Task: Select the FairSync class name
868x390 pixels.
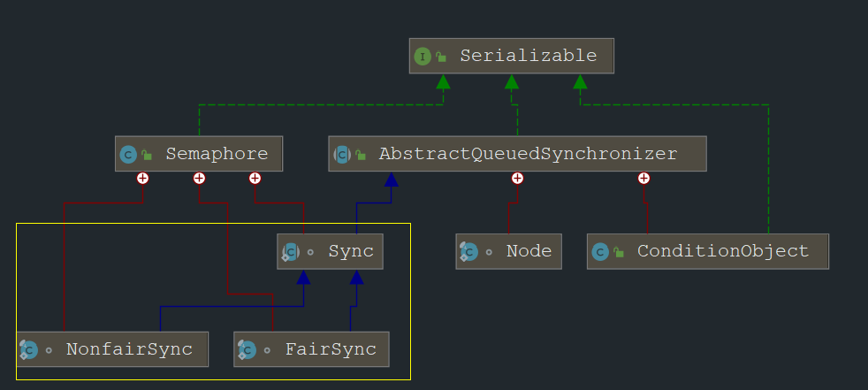Action: [331, 349]
